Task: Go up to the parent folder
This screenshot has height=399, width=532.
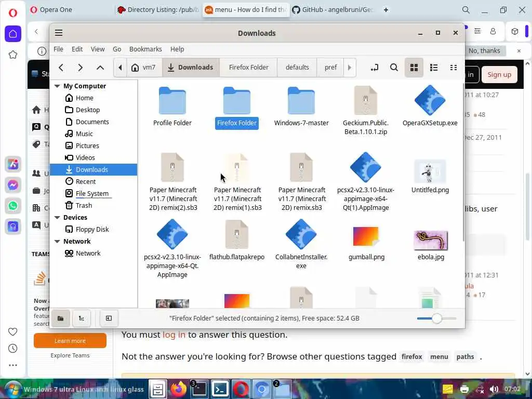Action: click(x=100, y=68)
